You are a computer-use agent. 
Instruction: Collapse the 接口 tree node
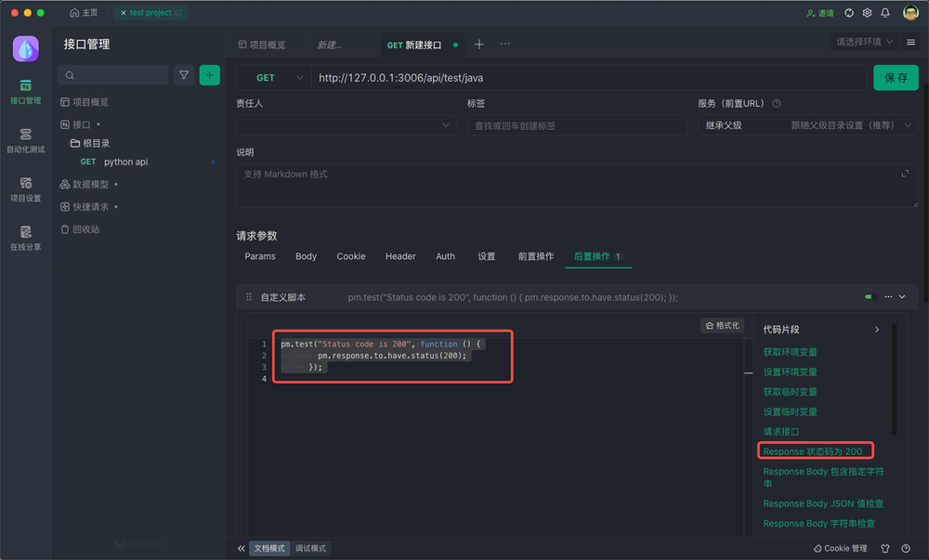pos(86,124)
